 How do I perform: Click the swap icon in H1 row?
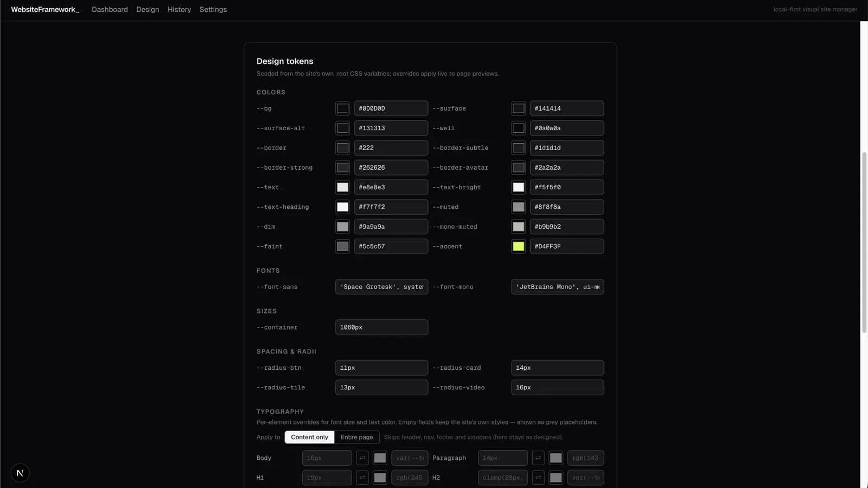362,478
